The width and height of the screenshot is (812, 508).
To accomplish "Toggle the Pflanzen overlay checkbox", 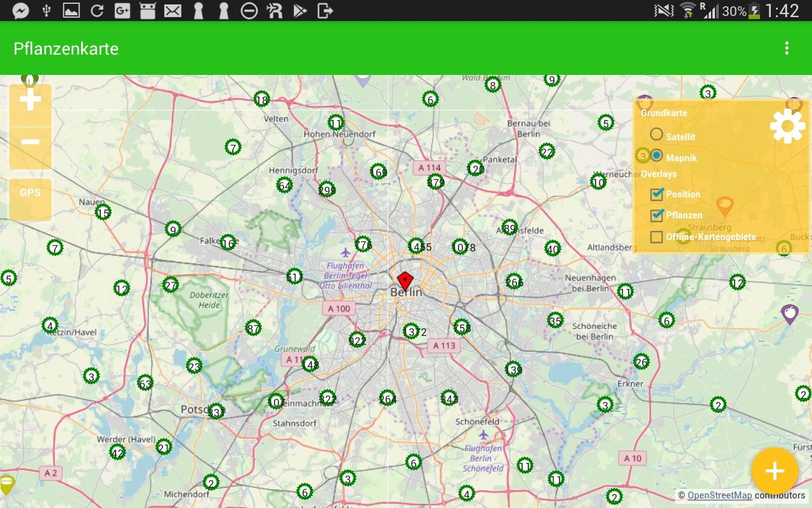I will pyautogui.click(x=657, y=215).
